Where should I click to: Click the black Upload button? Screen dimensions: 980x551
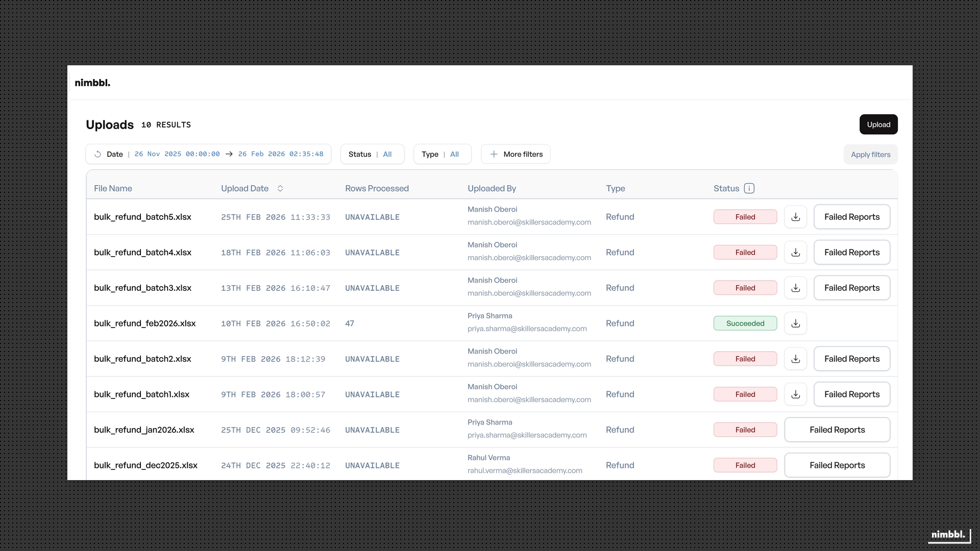coord(878,124)
